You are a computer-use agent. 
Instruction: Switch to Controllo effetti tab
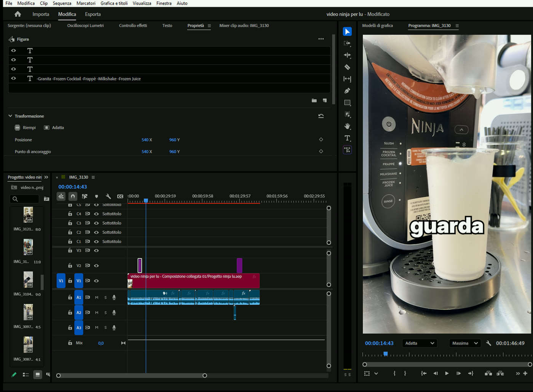pyautogui.click(x=133, y=25)
